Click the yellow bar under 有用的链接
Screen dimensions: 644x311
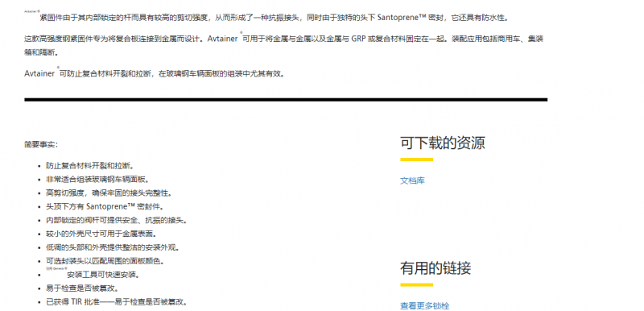tap(416, 284)
